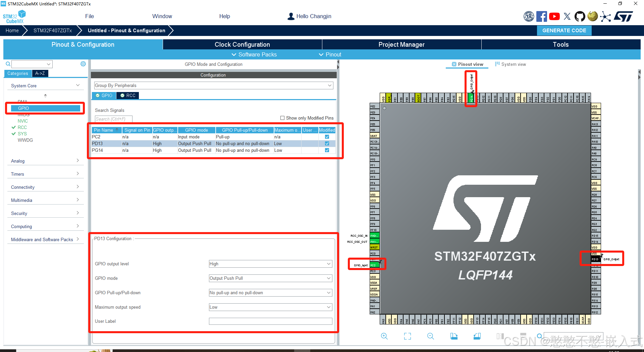
Task: Select NVIC in System Core list
Action: click(x=23, y=121)
